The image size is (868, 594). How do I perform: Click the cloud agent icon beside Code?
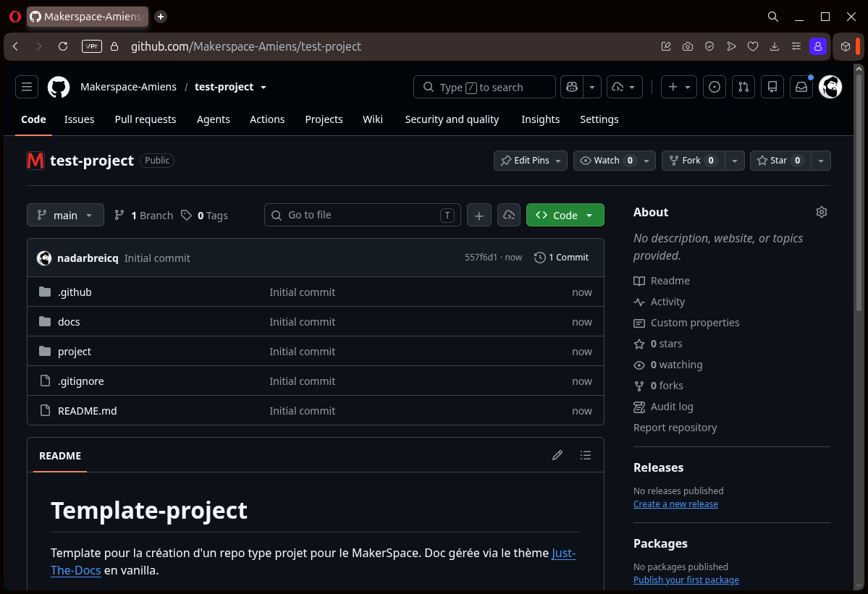[509, 215]
